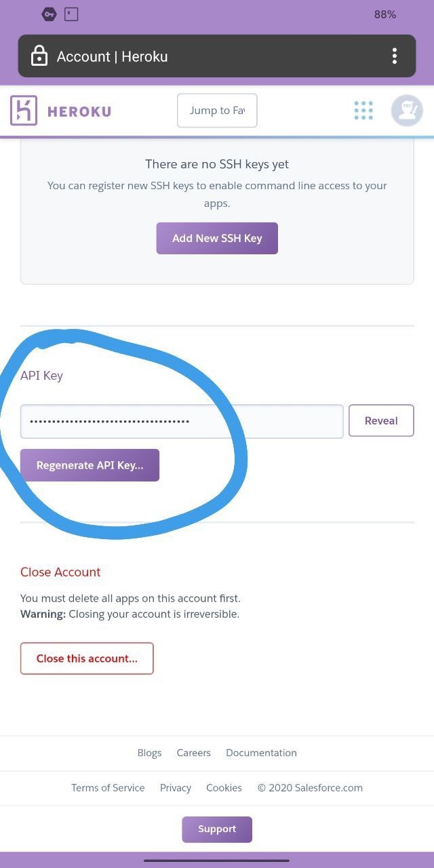The width and height of the screenshot is (434, 868).
Task: Tap the browser three-dot menu
Action: click(x=394, y=56)
